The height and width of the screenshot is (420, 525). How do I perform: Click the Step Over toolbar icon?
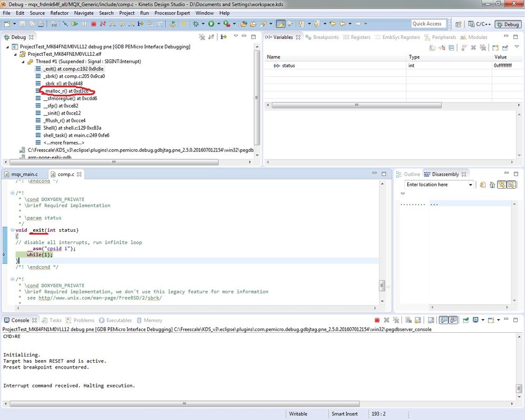pos(122,24)
